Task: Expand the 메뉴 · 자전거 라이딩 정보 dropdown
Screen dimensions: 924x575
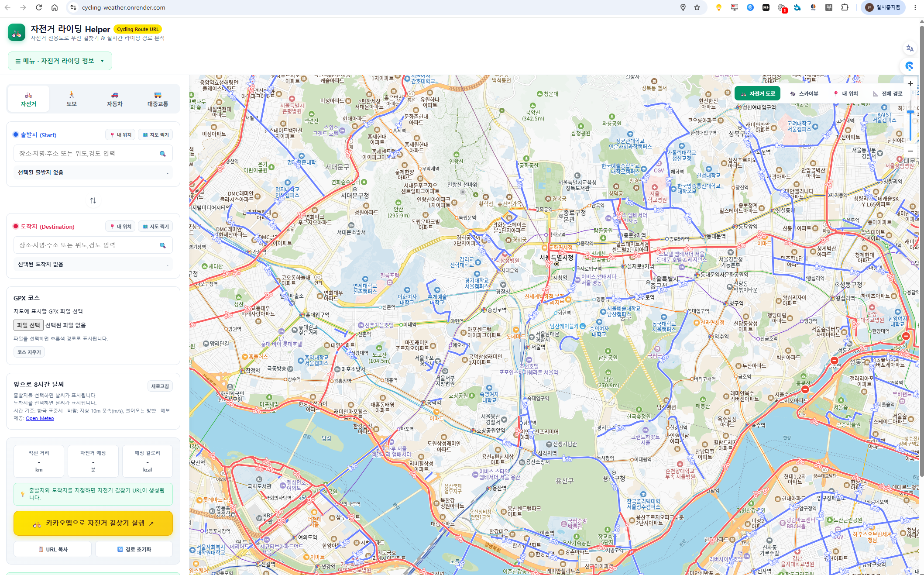Action: pyautogui.click(x=60, y=61)
